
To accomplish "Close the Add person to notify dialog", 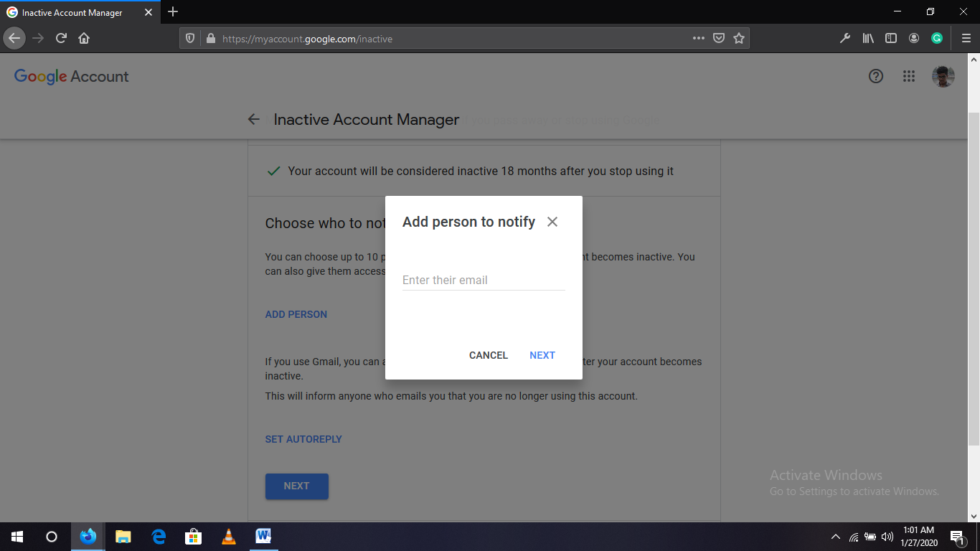I will click(552, 222).
